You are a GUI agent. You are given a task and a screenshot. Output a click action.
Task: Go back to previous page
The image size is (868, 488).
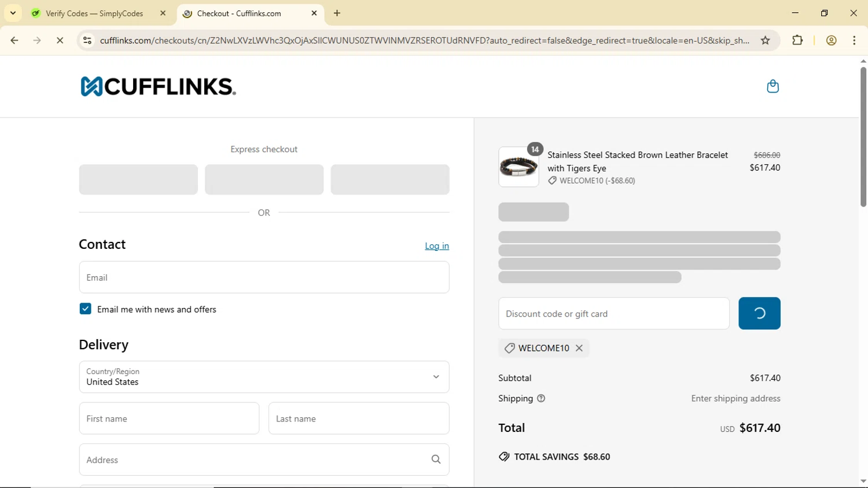[x=14, y=41]
